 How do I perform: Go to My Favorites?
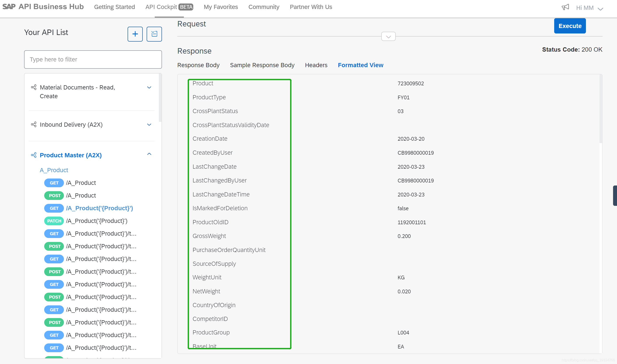[x=221, y=7]
